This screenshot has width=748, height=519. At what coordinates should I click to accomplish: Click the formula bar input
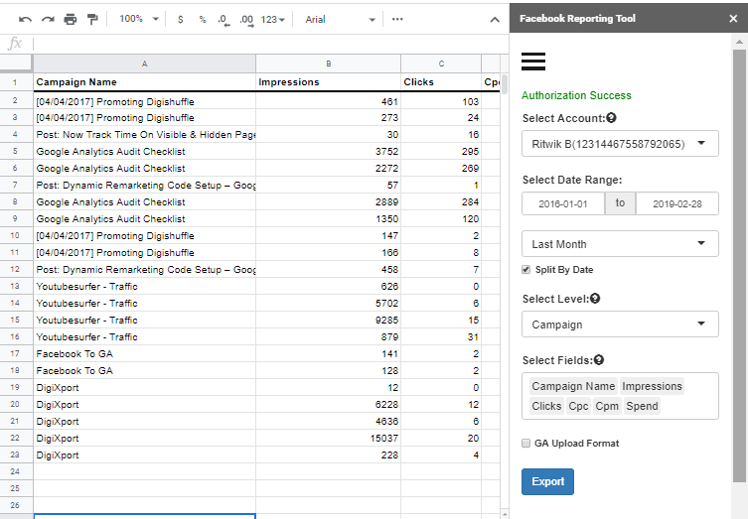tap(270, 44)
